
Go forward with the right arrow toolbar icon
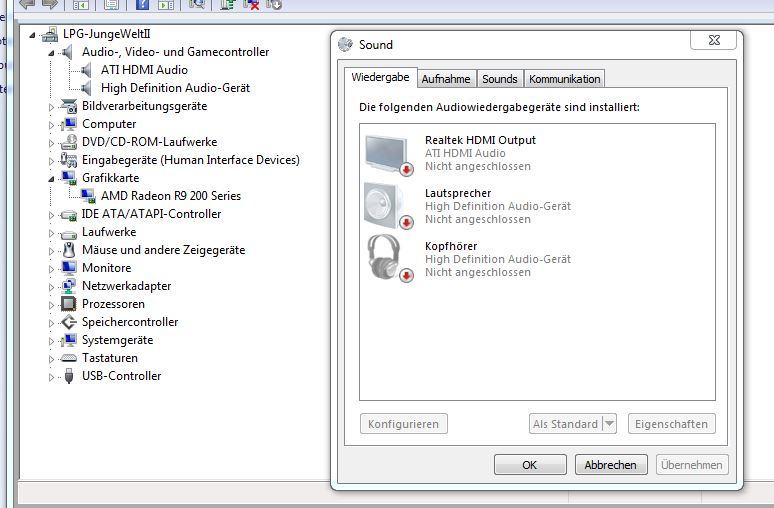coord(50,4)
